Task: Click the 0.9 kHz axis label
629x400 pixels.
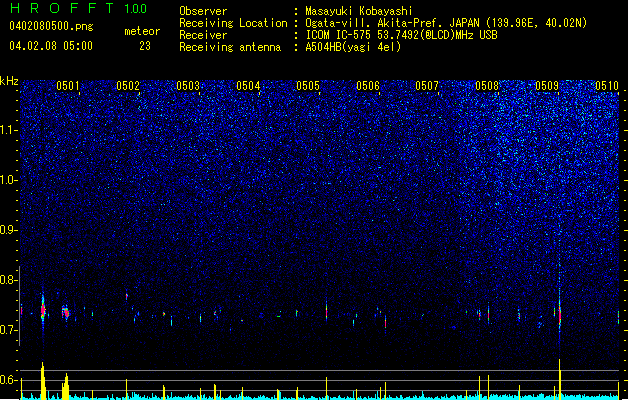Action: [9, 230]
